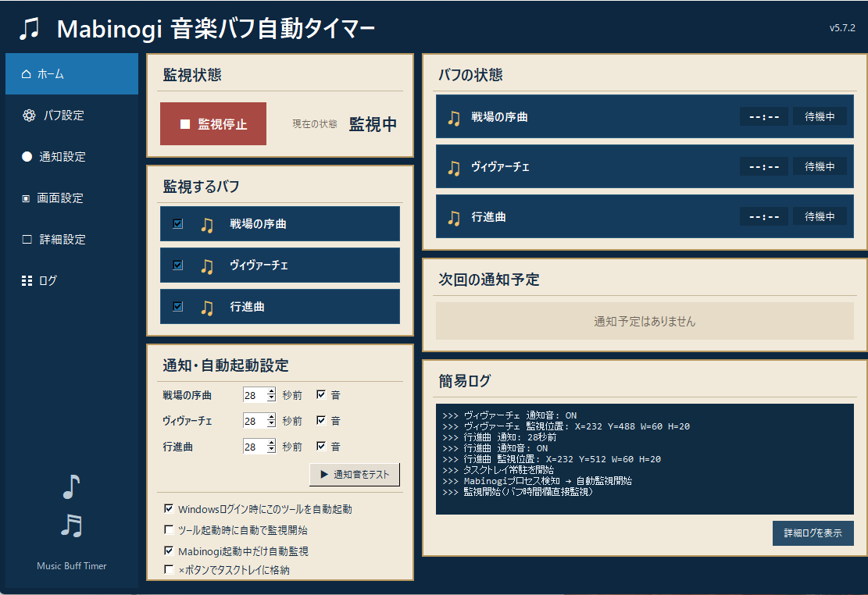Image resolution: width=868 pixels, height=595 pixels.
Task: Decrease ヴィヴァーチェ seconds with down arrow
Action: [270, 424]
